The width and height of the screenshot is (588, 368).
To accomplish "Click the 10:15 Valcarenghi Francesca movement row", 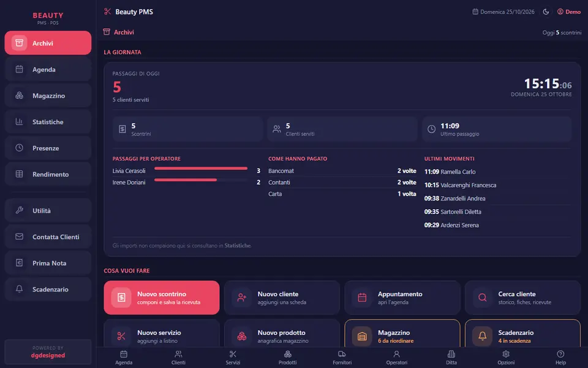I will 497,185.
